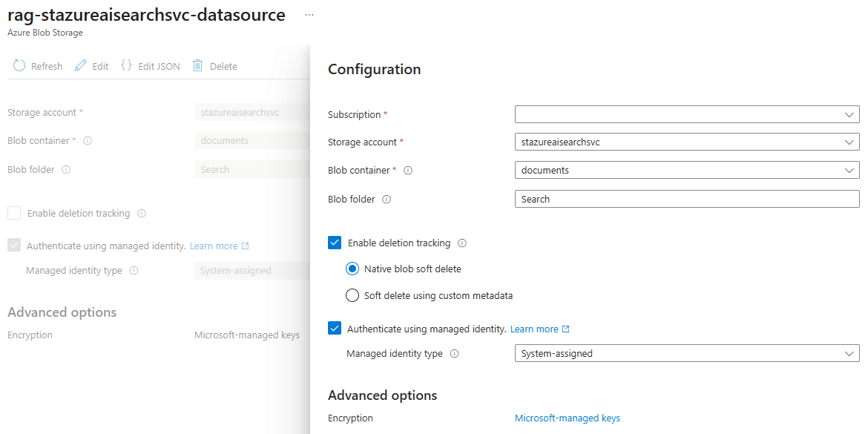Uncheck Enable deletion tracking in Configuration panel

pos(335,243)
